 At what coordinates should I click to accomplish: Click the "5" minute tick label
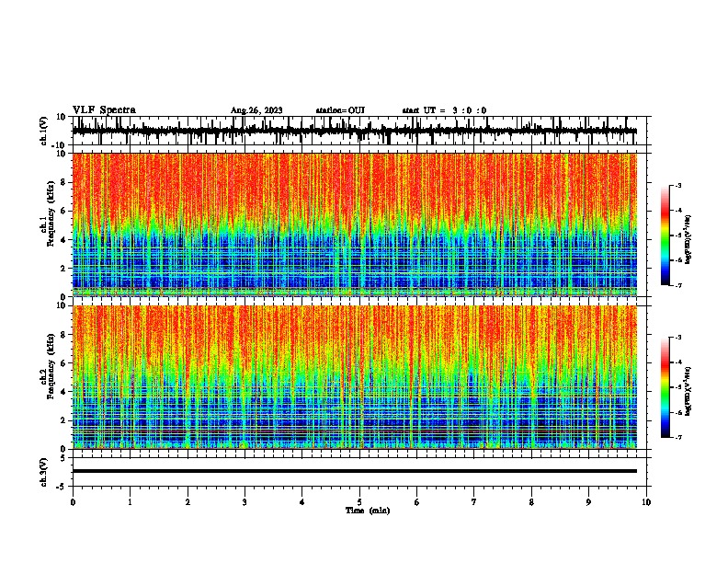[x=359, y=502]
